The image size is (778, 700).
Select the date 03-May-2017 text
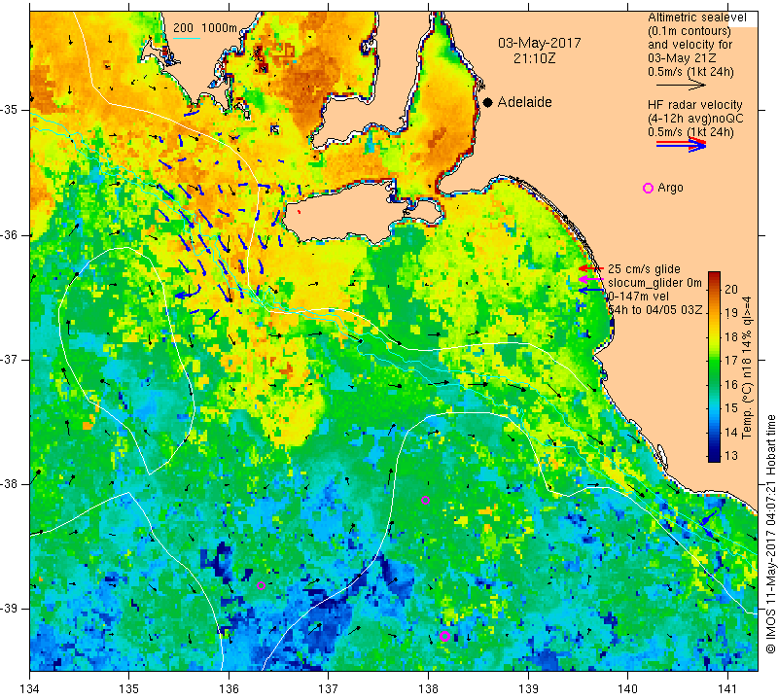point(540,43)
